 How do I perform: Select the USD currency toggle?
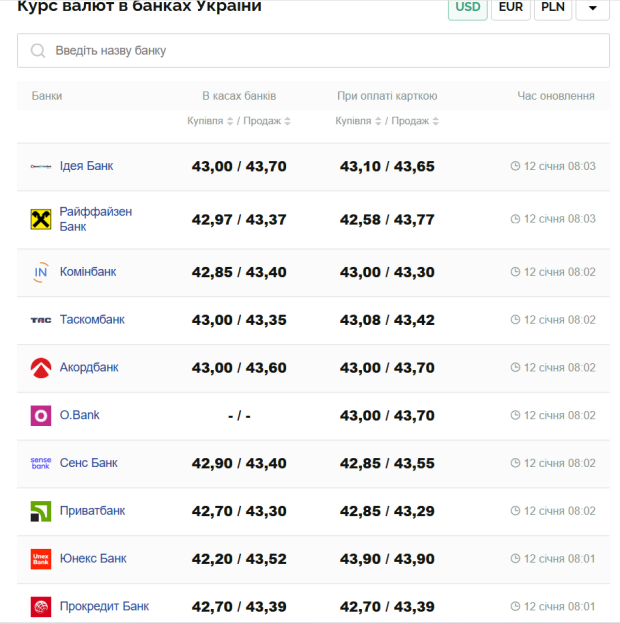tap(467, 8)
